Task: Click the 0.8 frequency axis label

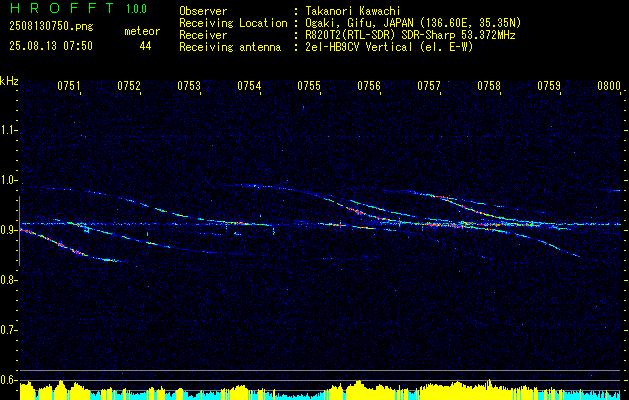Action: (x=8, y=280)
